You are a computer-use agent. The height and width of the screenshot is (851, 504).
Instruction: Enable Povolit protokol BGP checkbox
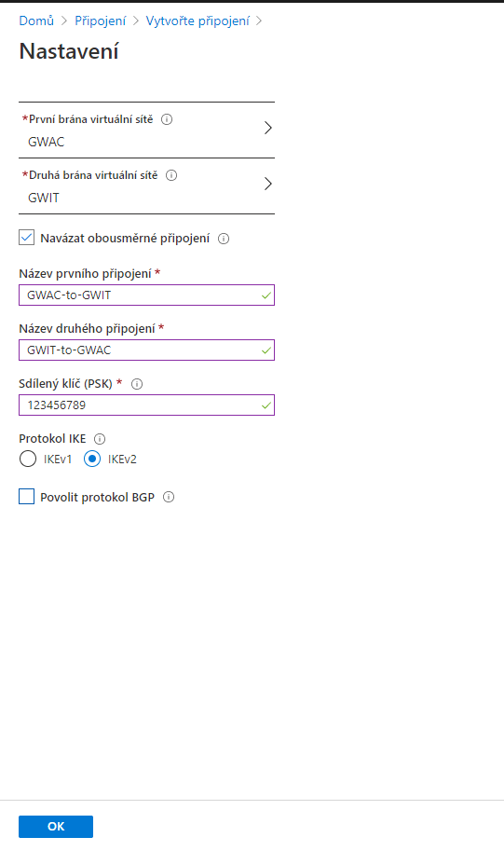click(27, 497)
